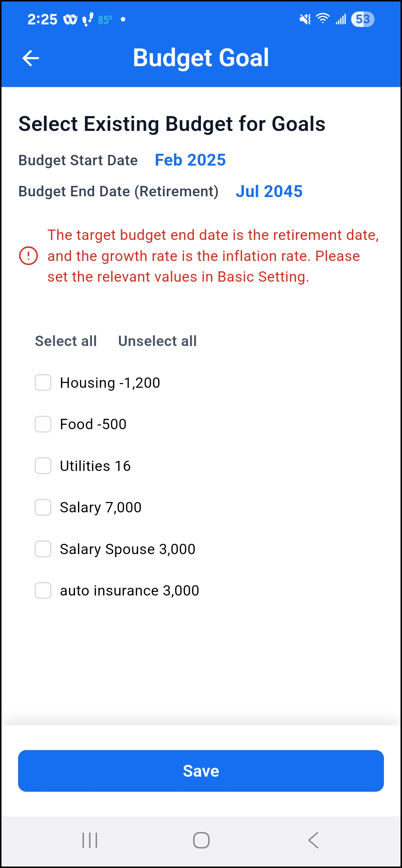This screenshot has width=402, height=868.
Task: Tap the Android recent apps icon
Action: [x=90, y=840]
